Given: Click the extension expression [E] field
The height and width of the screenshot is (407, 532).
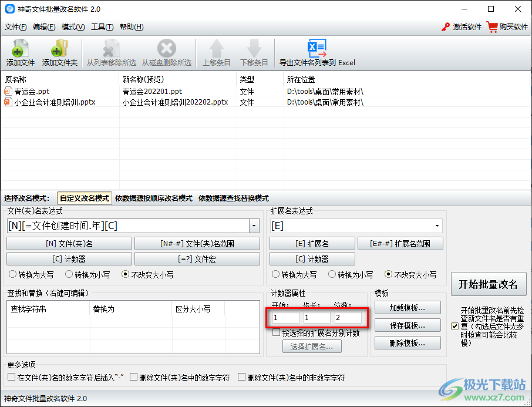Looking at the screenshot, I should pos(351,226).
